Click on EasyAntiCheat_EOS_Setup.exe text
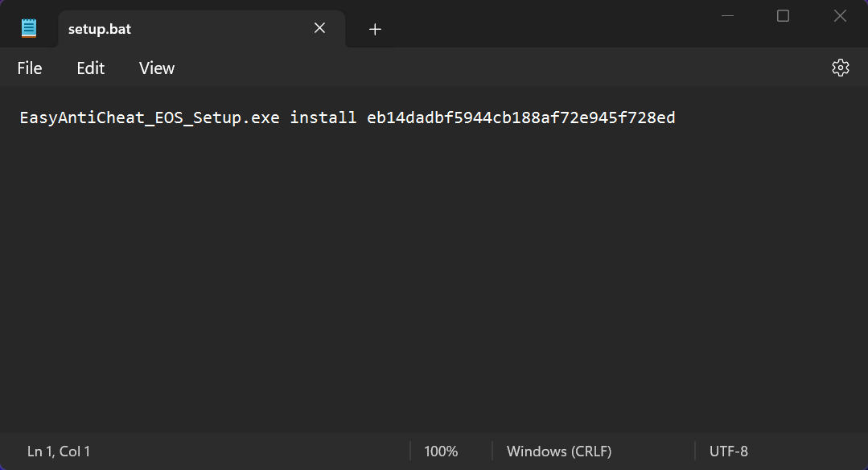868x470 pixels. coord(150,118)
